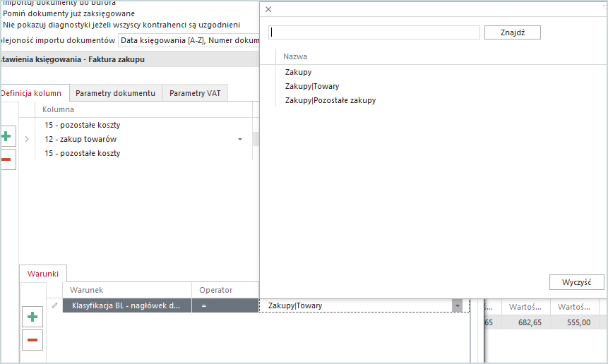Choose the Zakupy entry in the list

[298, 72]
